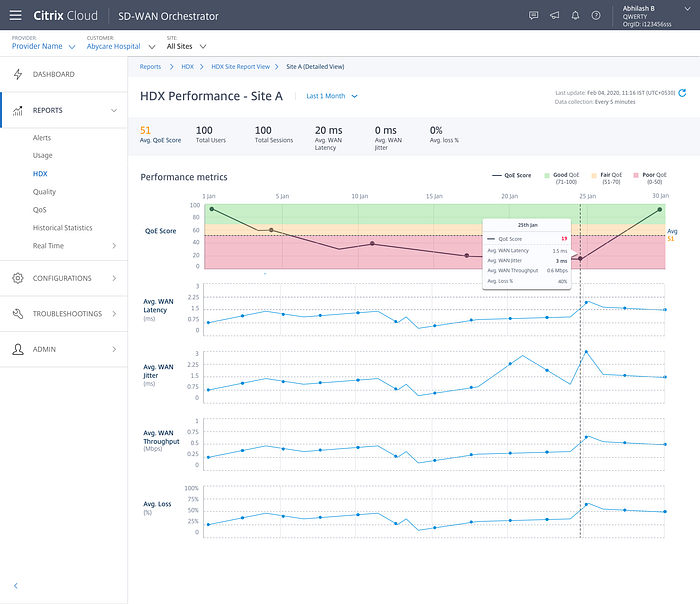The height and width of the screenshot is (604, 700).
Task: Select the HDX report item
Action: coord(40,174)
